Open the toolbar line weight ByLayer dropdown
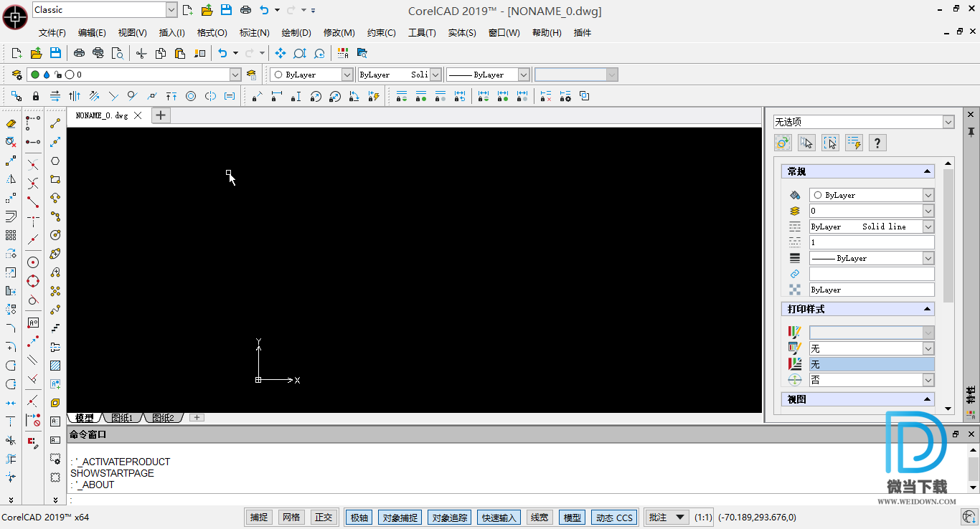 pyautogui.click(x=524, y=75)
